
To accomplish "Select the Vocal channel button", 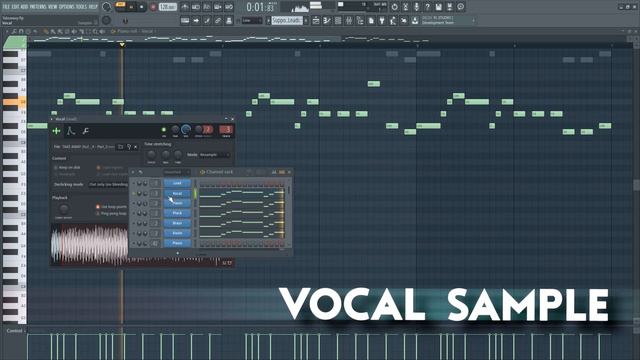I will coord(177,193).
